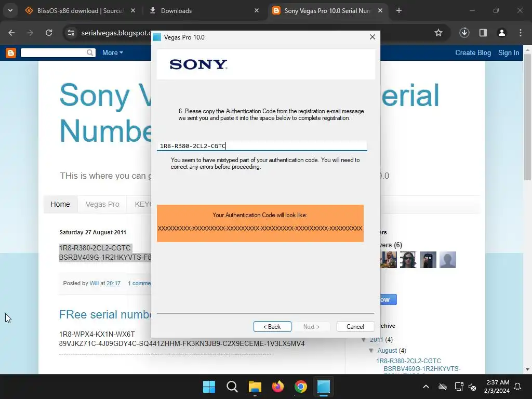Select serial text 1R8-WPX4-KX1N-WX6T
The width and height of the screenshot is (532, 399).
point(97,334)
